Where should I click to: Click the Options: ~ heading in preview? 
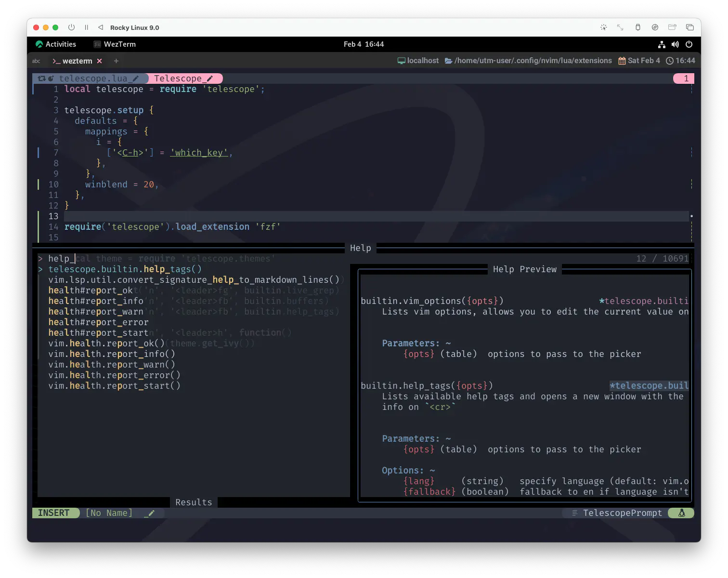408,471
